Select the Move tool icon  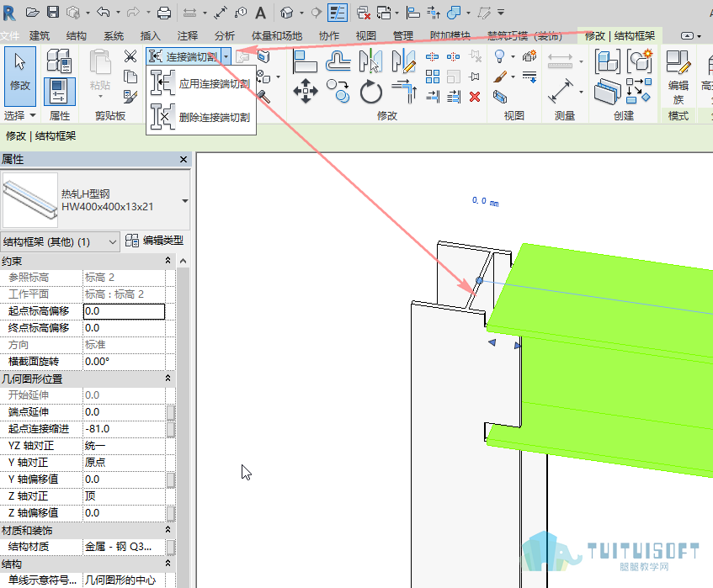click(x=305, y=92)
